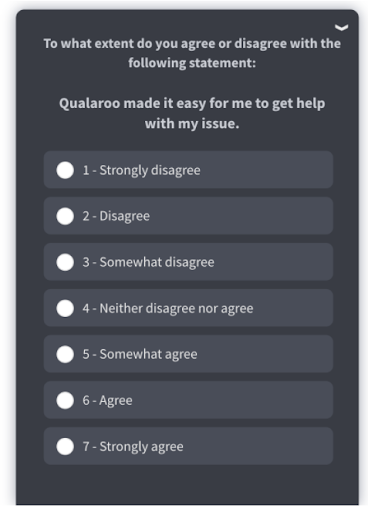Image resolution: width=368 pixels, height=512 pixels.
Task: Choose the '3 - Somewhat disagree' label
Action: [149, 262]
